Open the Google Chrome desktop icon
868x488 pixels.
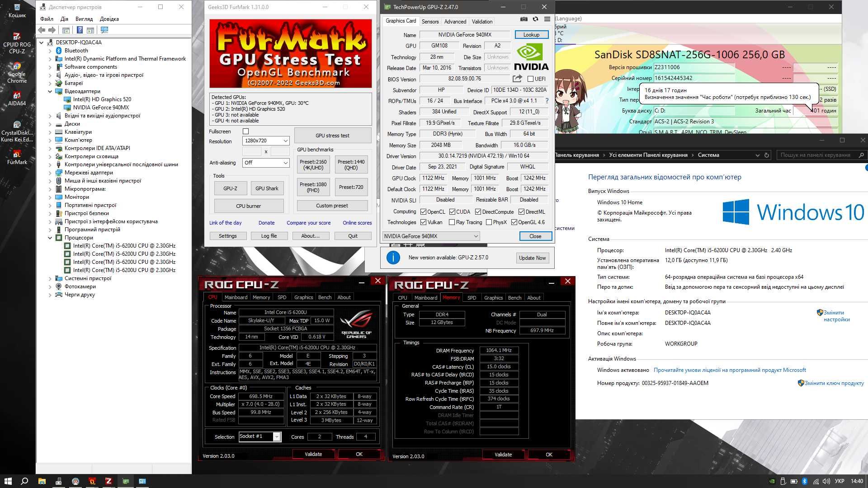(17, 72)
